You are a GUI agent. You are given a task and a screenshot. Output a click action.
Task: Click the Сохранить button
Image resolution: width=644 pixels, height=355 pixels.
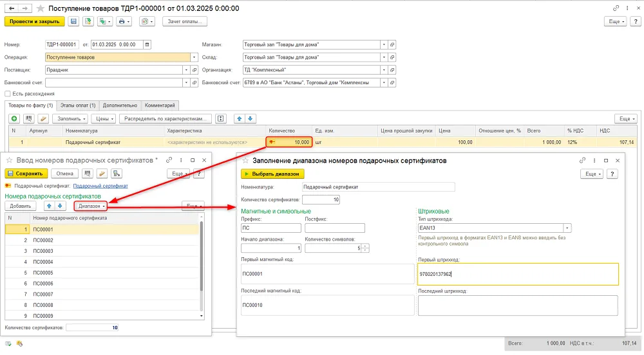tap(26, 174)
